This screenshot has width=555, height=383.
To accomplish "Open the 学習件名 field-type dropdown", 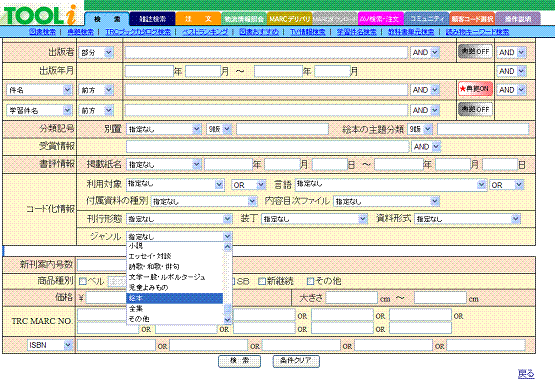I will pos(39,110).
